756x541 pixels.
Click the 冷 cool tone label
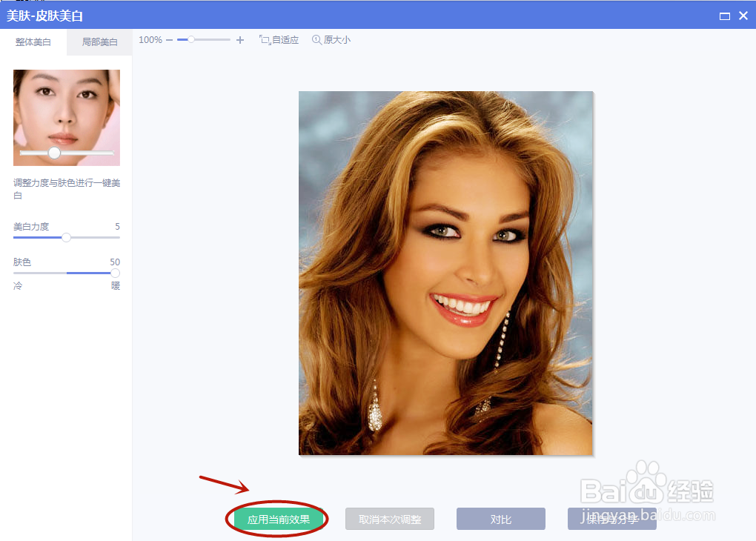[18, 286]
